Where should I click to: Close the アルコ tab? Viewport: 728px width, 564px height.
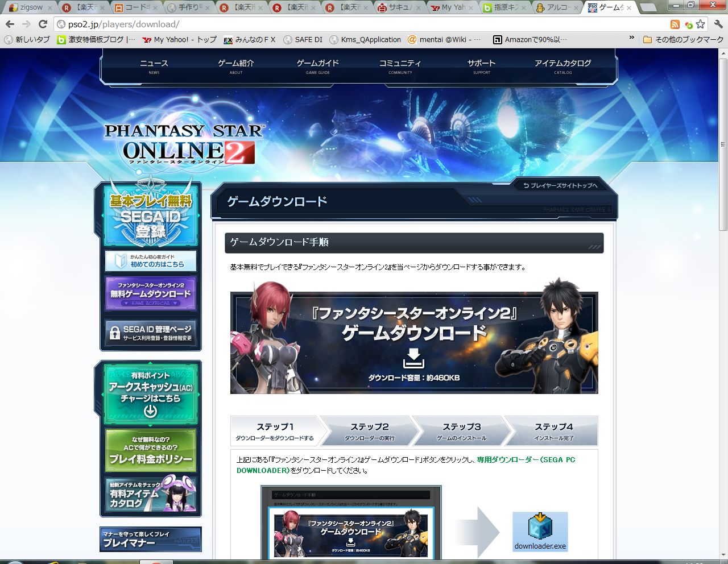(x=576, y=8)
